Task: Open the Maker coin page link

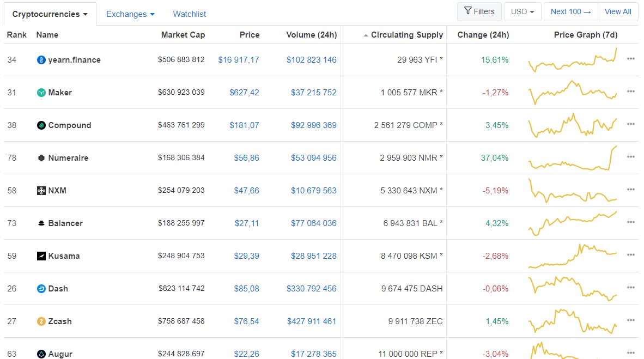Action: pyautogui.click(x=60, y=93)
